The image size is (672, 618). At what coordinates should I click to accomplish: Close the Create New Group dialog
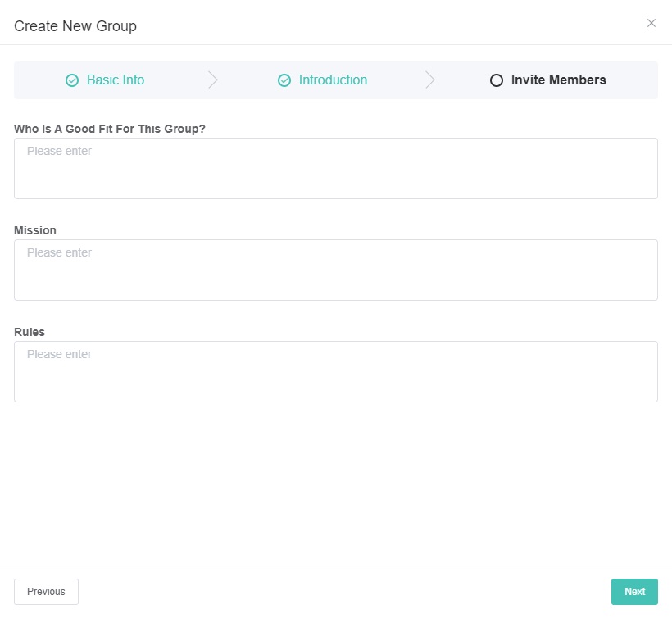click(652, 23)
